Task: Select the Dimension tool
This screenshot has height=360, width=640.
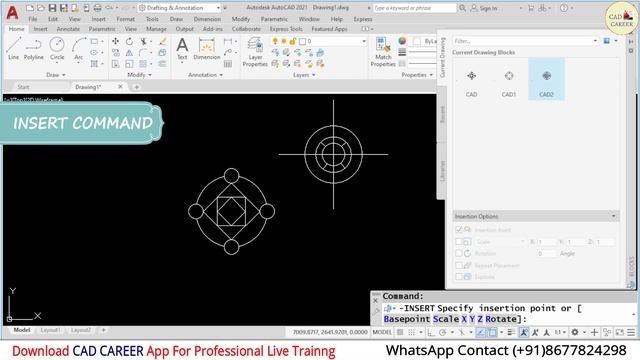Action: tap(207, 49)
